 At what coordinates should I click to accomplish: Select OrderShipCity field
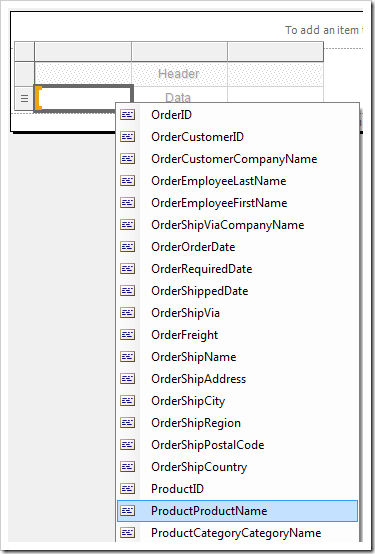point(237,400)
